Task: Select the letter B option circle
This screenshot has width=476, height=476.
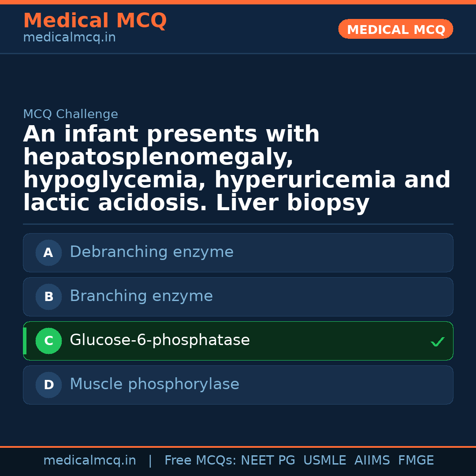Action: click(48, 297)
